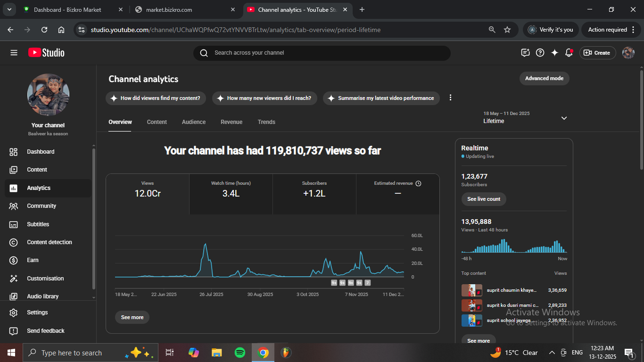The width and height of the screenshot is (644, 362).
Task: Open the three-dot more prompts menu
Action: click(x=450, y=98)
